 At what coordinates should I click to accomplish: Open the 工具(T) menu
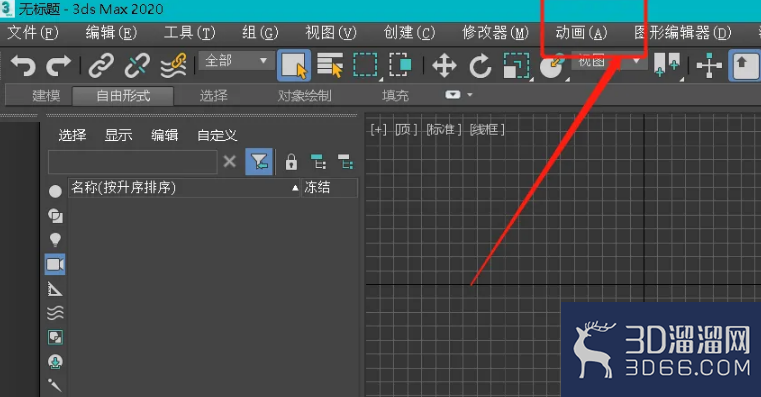(x=189, y=33)
